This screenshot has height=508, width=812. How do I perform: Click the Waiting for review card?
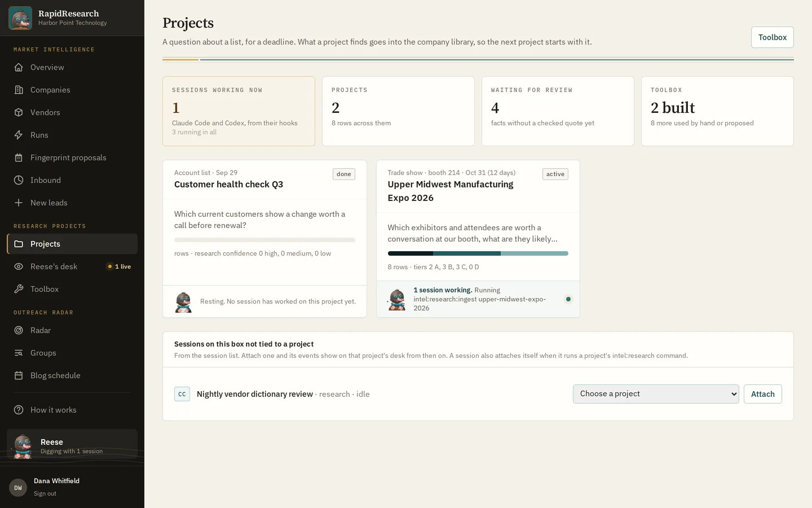[x=558, y=111]
